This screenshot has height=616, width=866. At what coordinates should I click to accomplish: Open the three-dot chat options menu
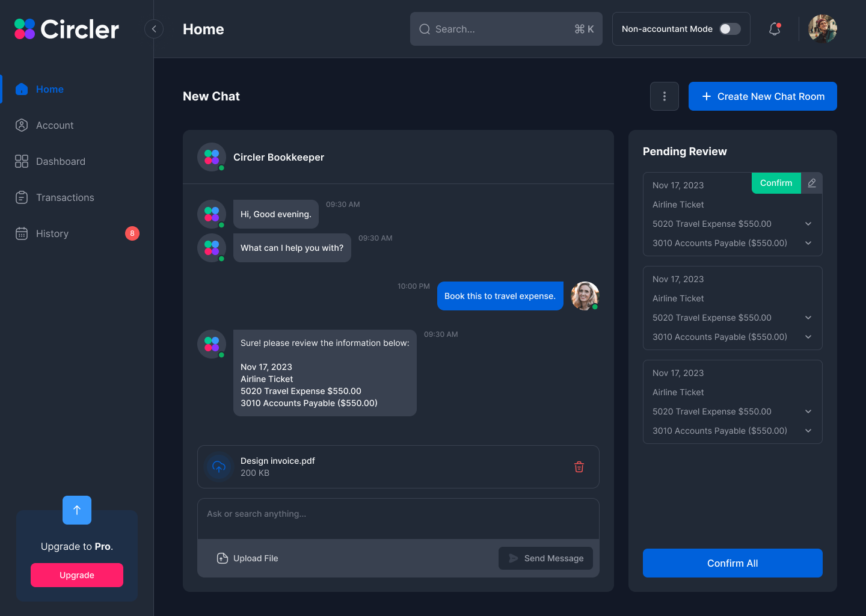click(664, 96)
